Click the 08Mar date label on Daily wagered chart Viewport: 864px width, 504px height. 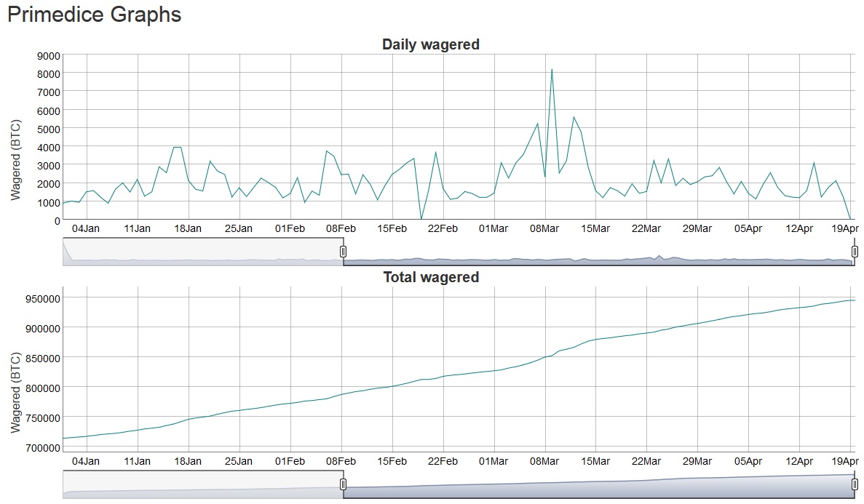544,228
